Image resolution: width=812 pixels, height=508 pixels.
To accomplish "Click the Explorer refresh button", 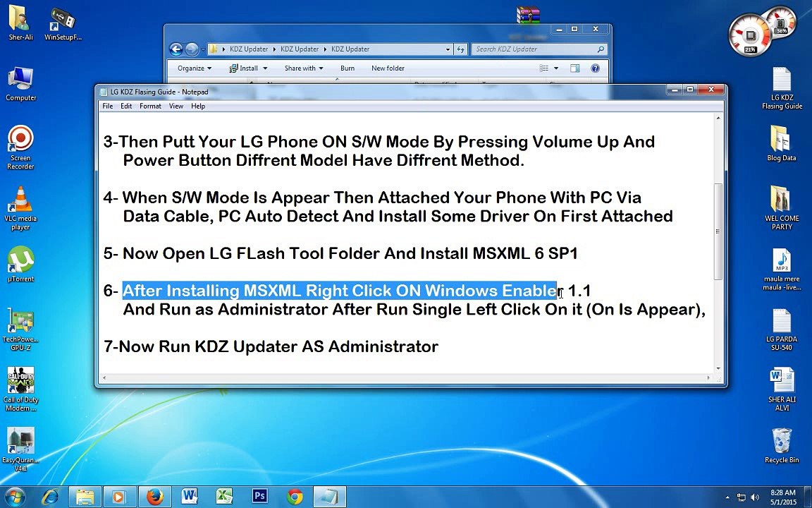I will pos(461,49).
